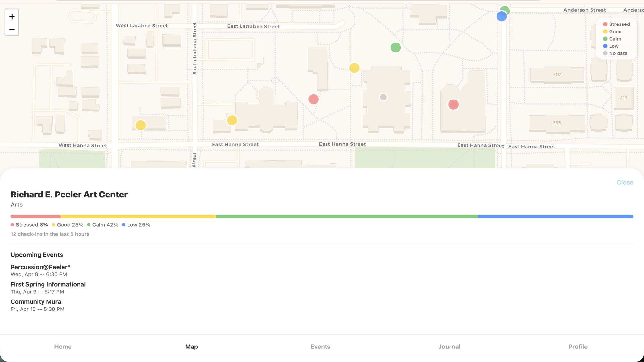Click building 413 on the map

point(624,98)
